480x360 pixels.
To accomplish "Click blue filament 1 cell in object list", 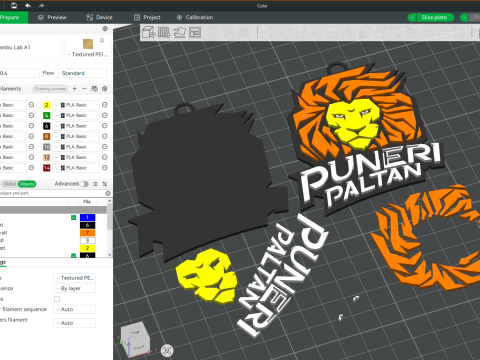I will [87, 217].
